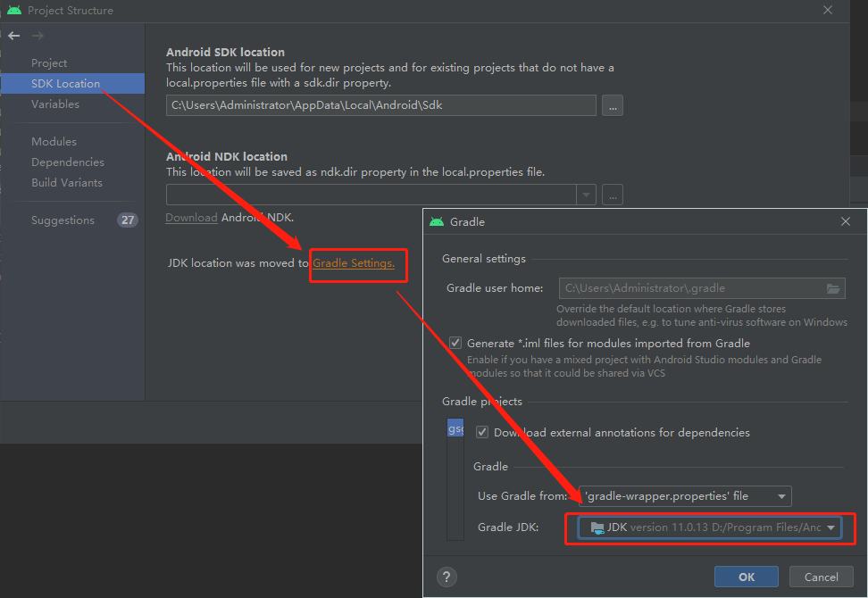Expand the Android NDK location dropdown arrow

pos(586,195)
